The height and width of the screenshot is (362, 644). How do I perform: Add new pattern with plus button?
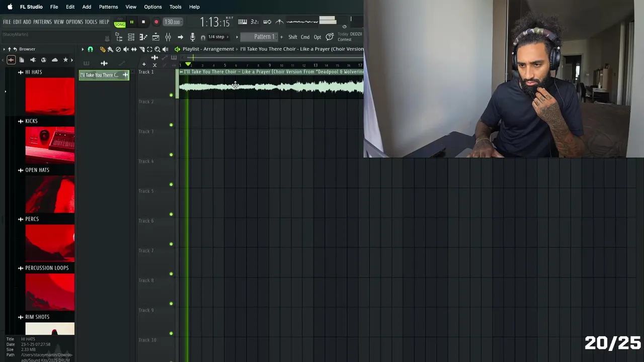(x=281, y=37)
